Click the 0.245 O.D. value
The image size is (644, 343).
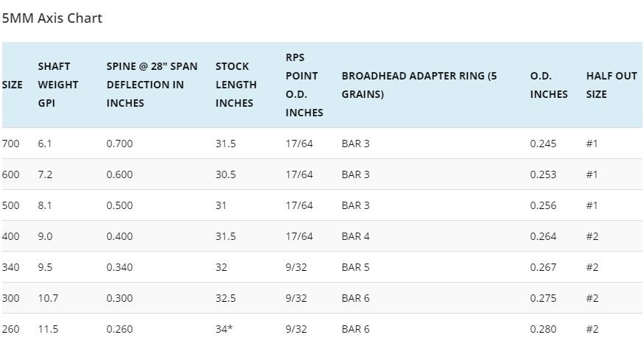[x=543, y=144]
